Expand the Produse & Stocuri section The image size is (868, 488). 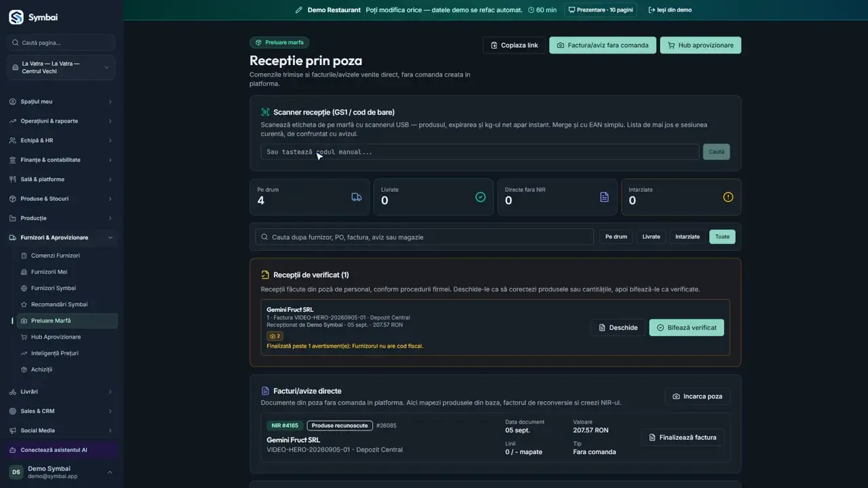pyautogui.click(x=61, y=199)
